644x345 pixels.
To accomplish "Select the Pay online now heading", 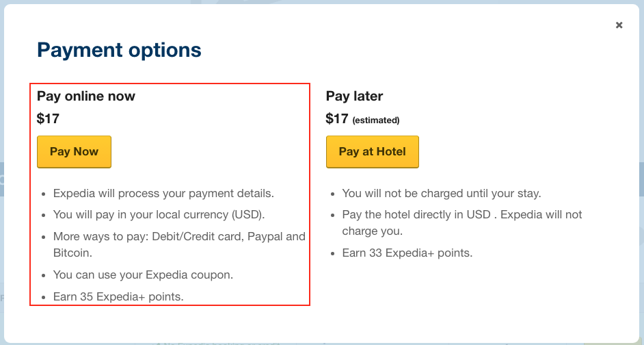I will (x=86, y=97).
